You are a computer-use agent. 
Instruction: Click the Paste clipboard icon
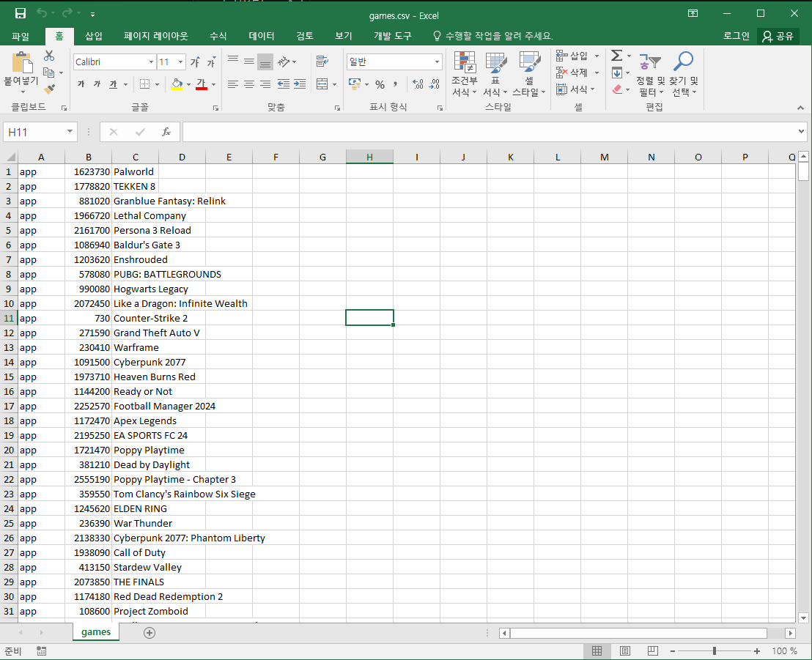click(22, 63)
